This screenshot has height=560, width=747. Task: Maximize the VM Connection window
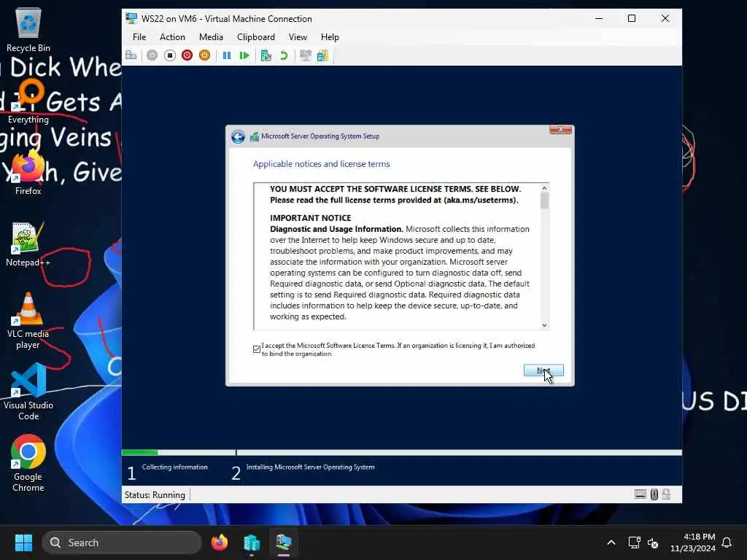tap(632, 18)
